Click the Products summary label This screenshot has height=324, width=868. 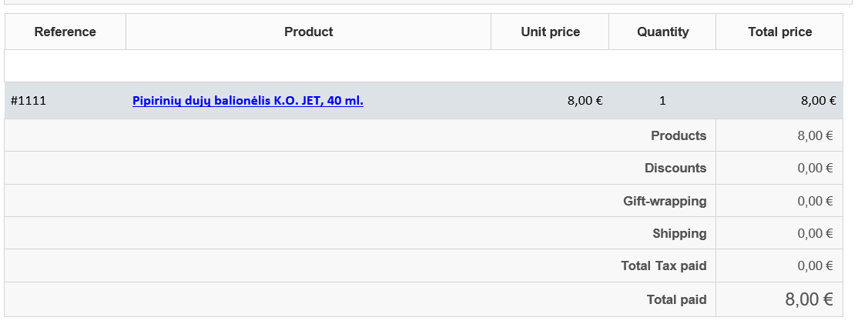[x=678, y=135]
